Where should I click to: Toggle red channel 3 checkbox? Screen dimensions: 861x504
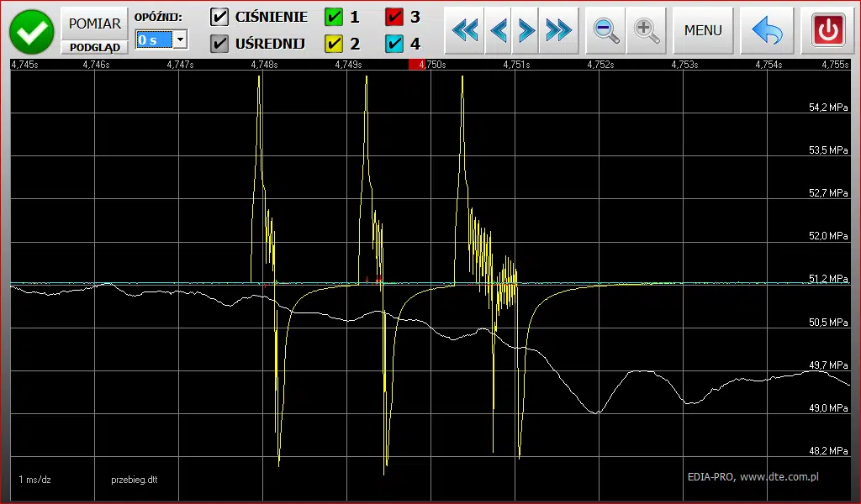(x=394, y=17)
